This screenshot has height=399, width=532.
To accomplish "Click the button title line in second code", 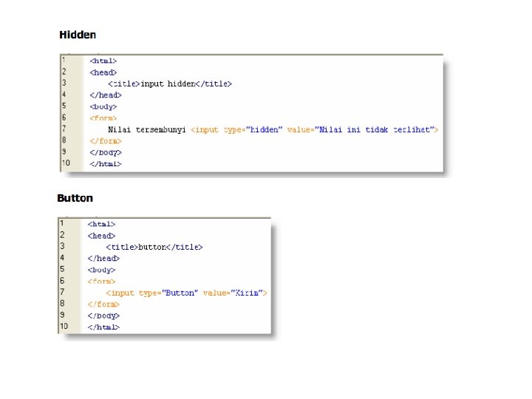I will pos(154,247).
